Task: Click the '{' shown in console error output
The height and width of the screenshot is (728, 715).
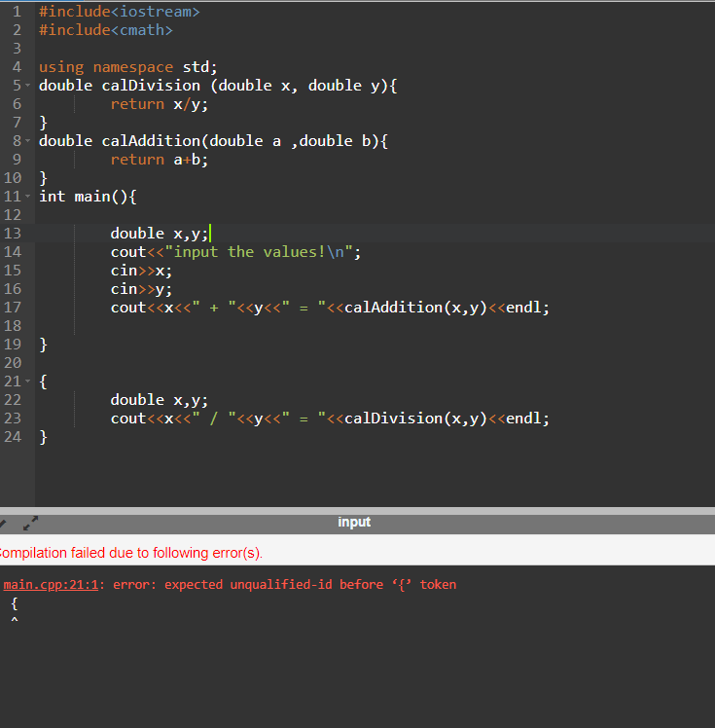Action: click(x=15, y=603)
